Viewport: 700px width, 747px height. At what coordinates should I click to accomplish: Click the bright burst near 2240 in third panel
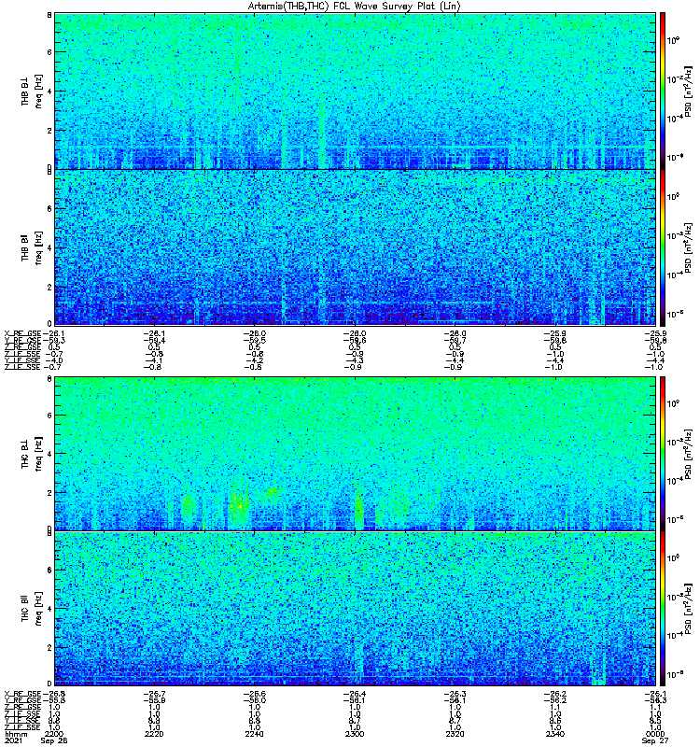[237, 504]
